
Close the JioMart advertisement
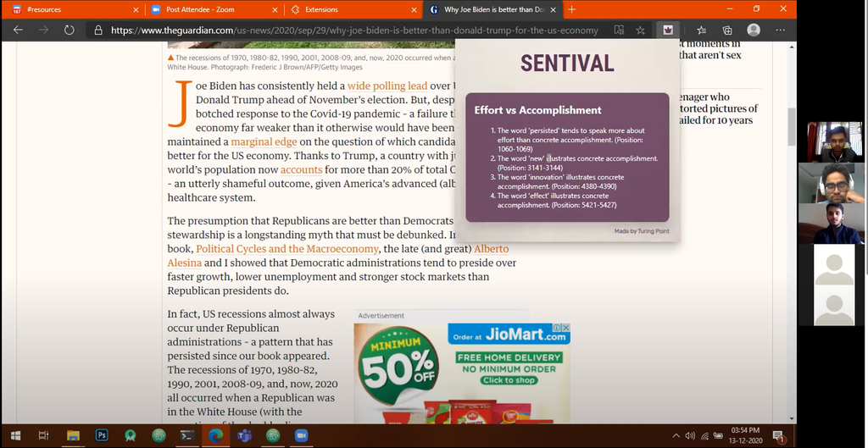(565, 328)
